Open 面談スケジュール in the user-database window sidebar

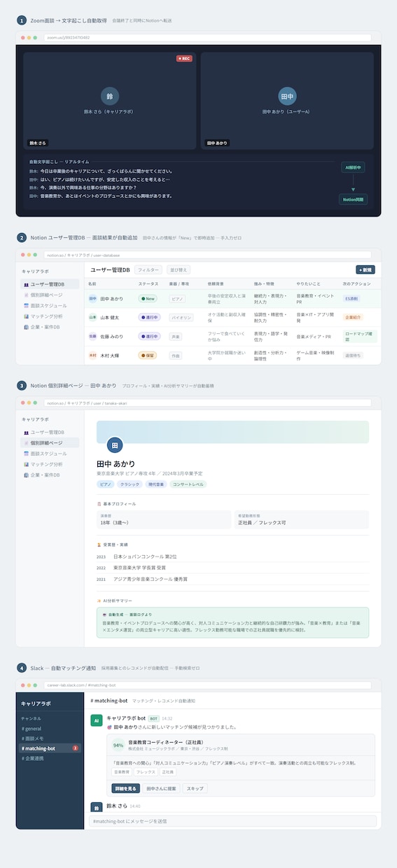click(49, 305)
